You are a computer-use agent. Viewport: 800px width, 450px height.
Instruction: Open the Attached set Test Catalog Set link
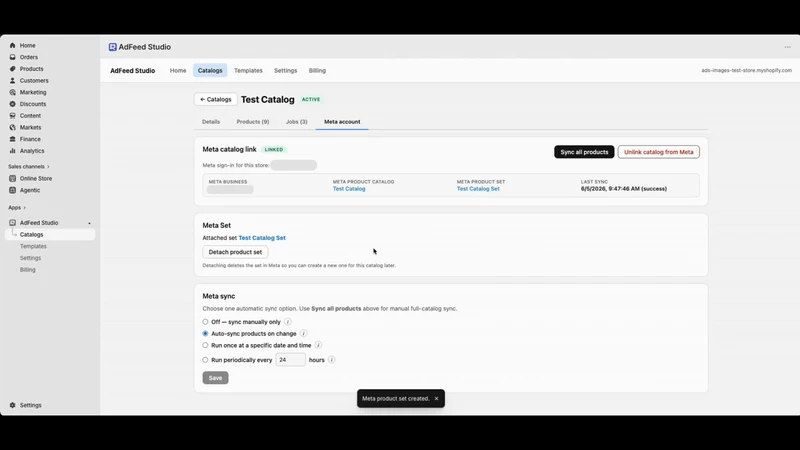(262, 238)
